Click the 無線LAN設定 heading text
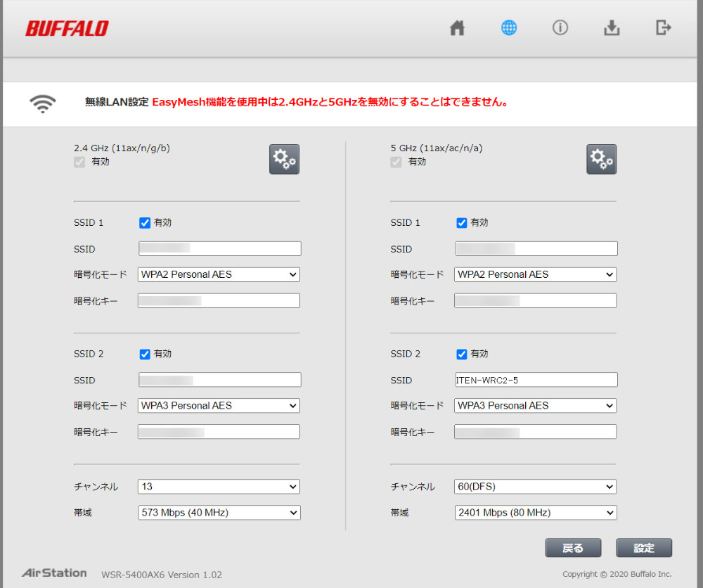 pos(117,102)
